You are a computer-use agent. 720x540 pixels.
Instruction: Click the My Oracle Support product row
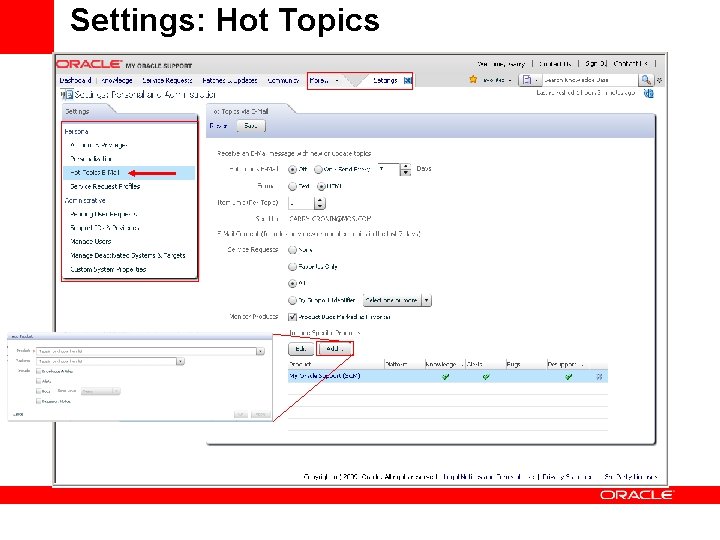pyautogui.click(x=448, y=377)
